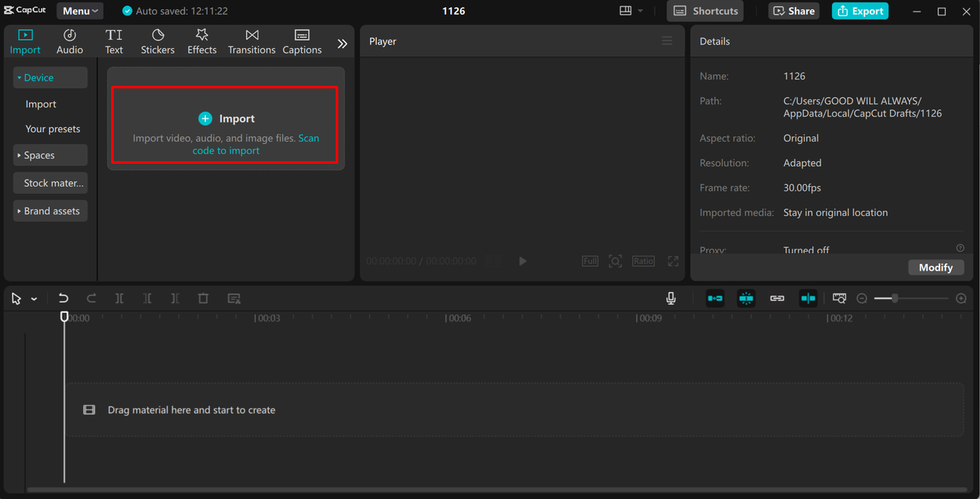This screenshot has width=980, height=499.
Task: Click the Export button
Action: tap(861, 11)
